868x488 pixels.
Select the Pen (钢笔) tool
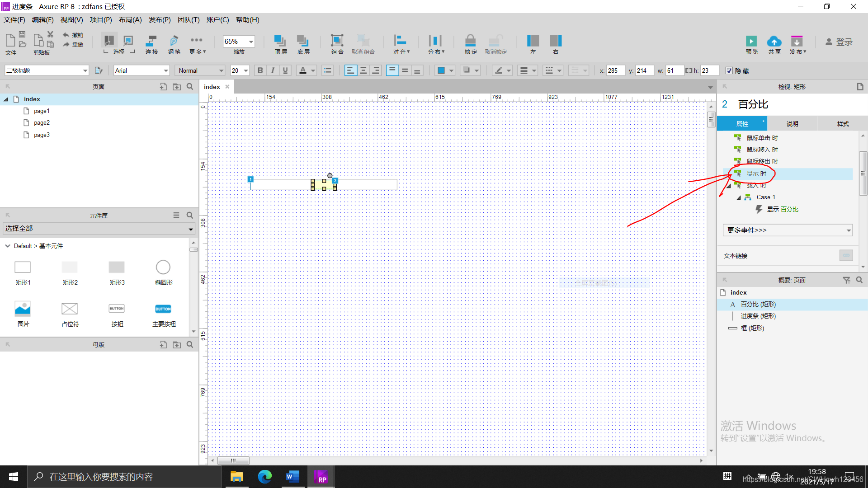(174, 41)
